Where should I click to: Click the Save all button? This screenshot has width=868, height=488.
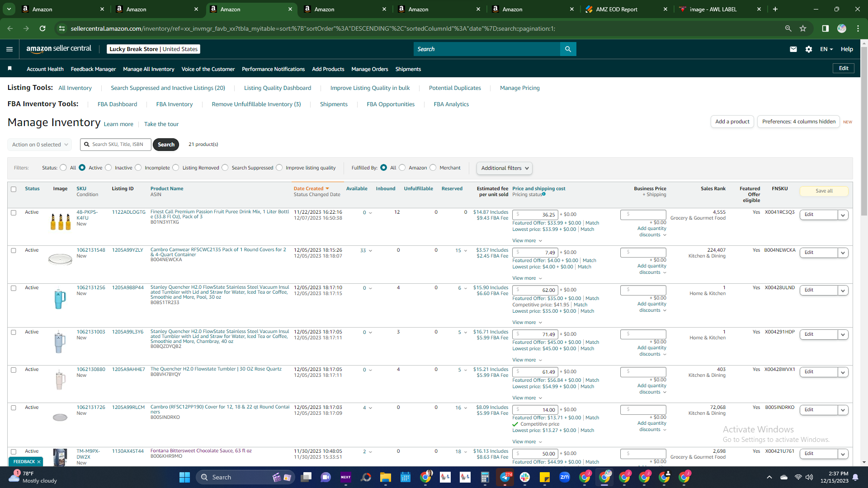click(824, 191)
